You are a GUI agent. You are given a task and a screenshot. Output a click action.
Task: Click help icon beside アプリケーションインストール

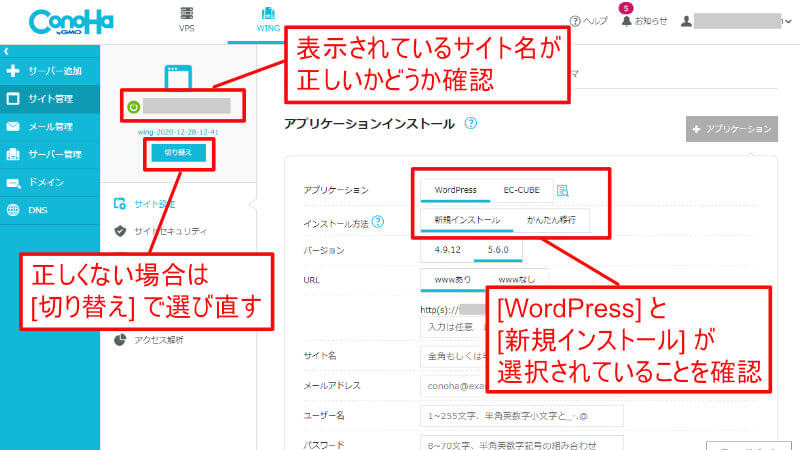pyautogui.click(x=471, y=123)
